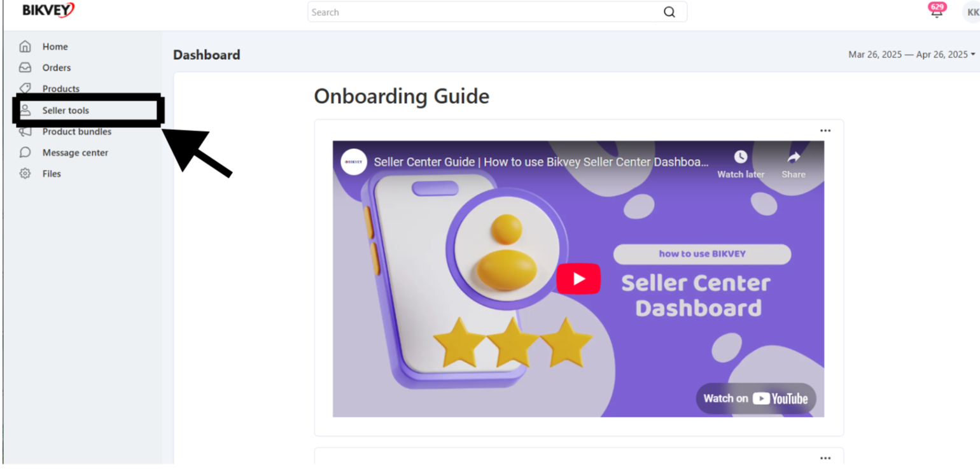The width and height of the screenshot is (980, 471).
Task: Click Watch on YouTube button
Action: tap(755, 398)
